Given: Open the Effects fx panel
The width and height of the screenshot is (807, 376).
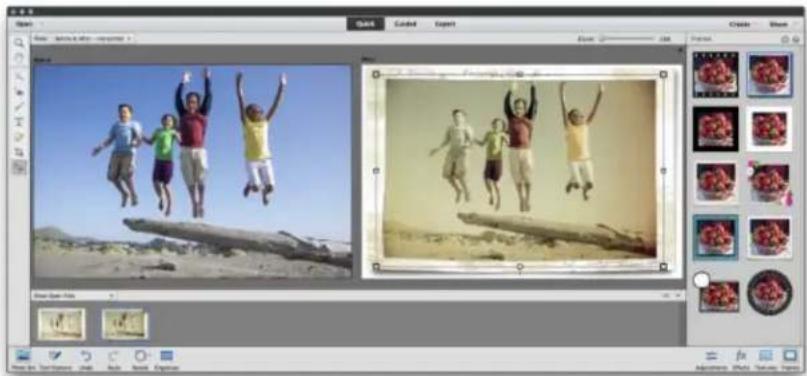Looking at the screenshot, I should (741, 360).
